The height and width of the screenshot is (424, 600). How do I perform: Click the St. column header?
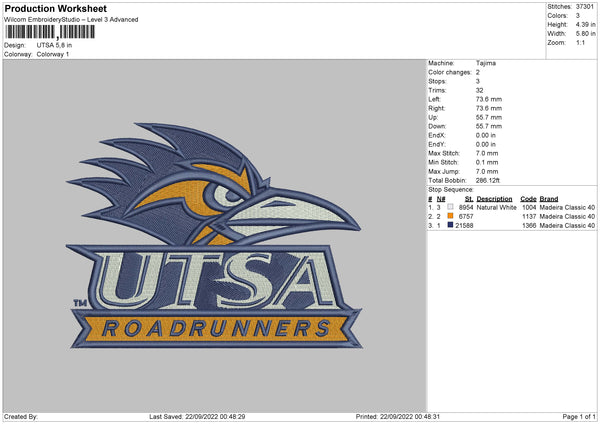468,198
